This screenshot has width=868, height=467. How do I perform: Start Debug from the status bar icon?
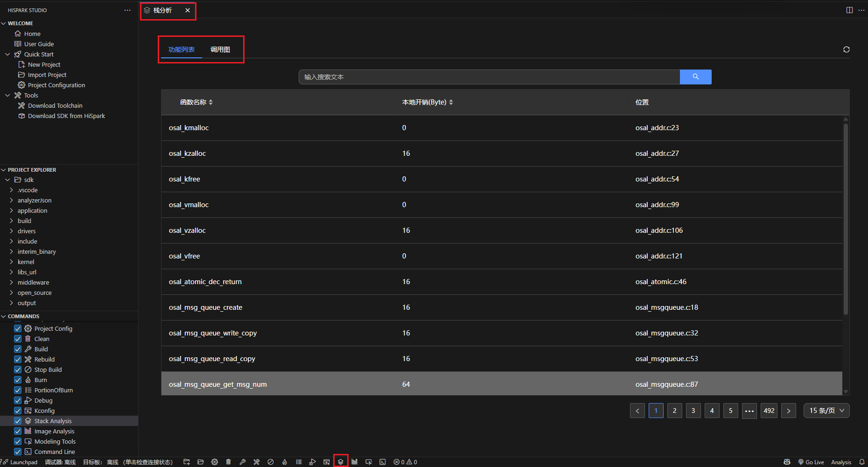pyautogui.click(x=313, y=462)
